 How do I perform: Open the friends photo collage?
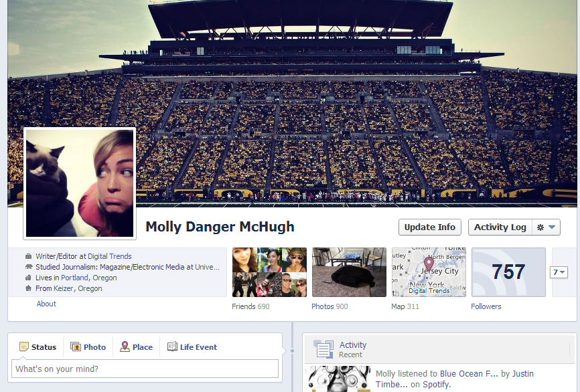[269, 272]
